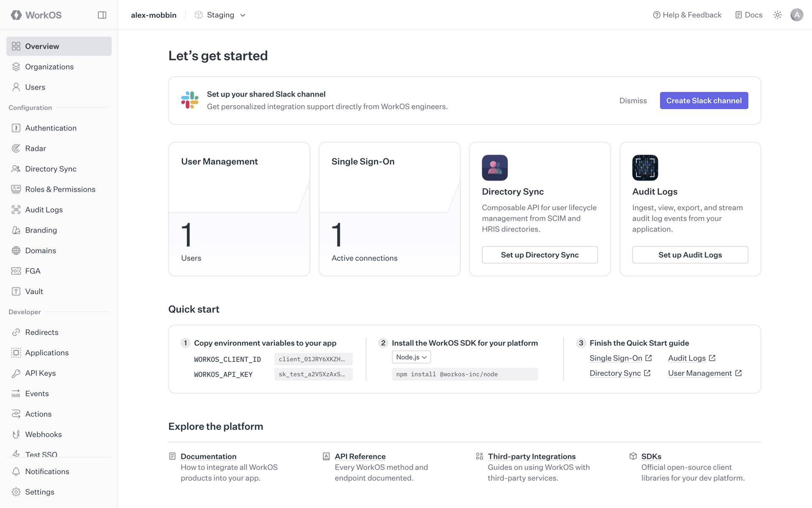Open Third-party Integrations link
The image size is (812, 508).
[532, 456]
